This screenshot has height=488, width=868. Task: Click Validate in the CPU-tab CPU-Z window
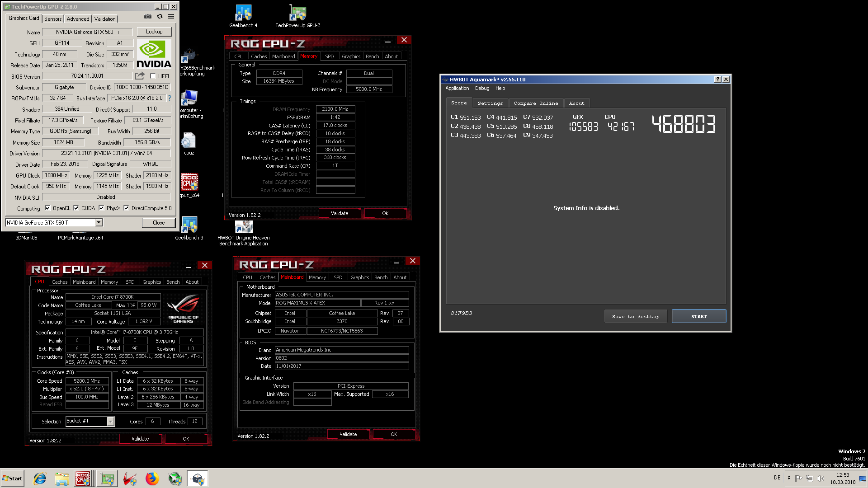[x=140, y=439]
